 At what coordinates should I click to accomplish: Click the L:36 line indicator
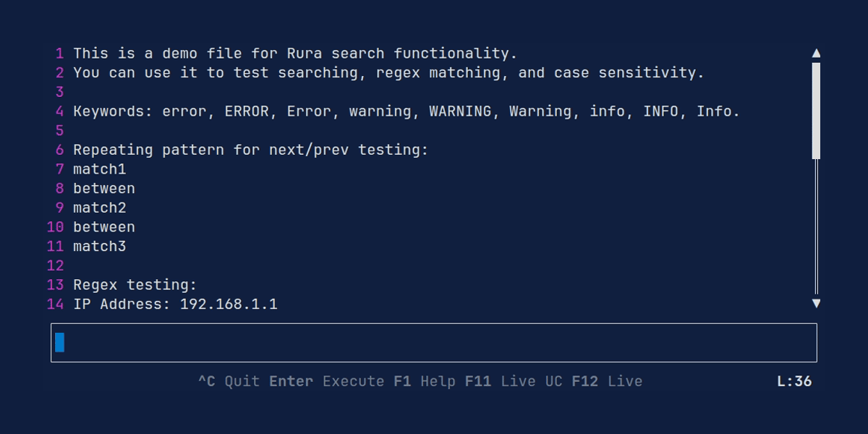coord(794,381)
